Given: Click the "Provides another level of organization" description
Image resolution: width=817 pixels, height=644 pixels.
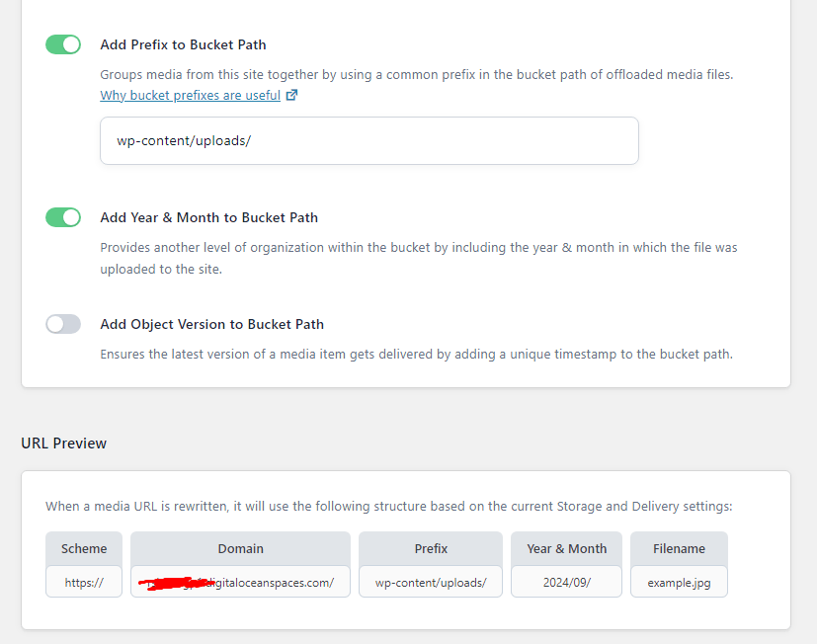Looking at the screenshot, I should coord(419,258).
